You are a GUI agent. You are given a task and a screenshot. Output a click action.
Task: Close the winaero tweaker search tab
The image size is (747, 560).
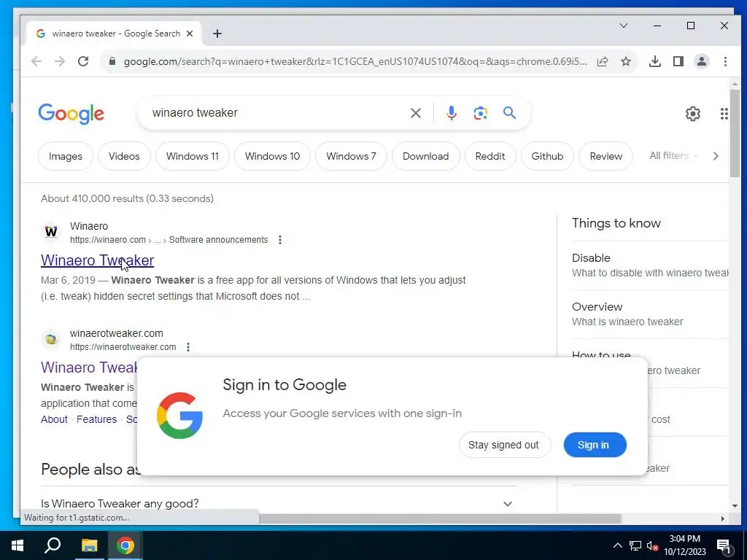click(x=190, y=34)
